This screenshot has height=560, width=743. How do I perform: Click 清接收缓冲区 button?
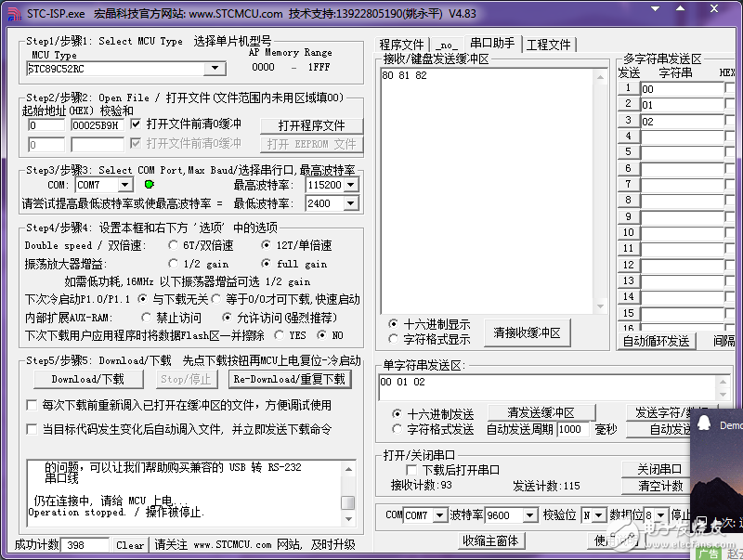coord(527,332)
